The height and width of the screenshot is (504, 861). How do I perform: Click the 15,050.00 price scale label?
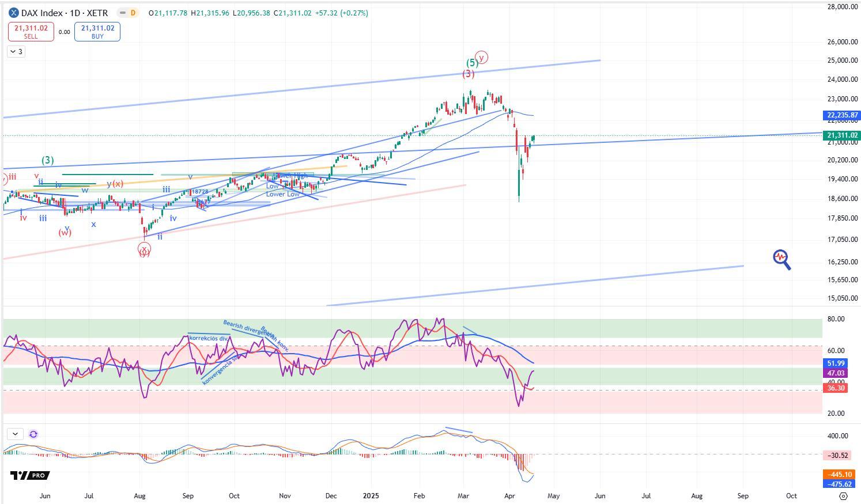(842, 298)
